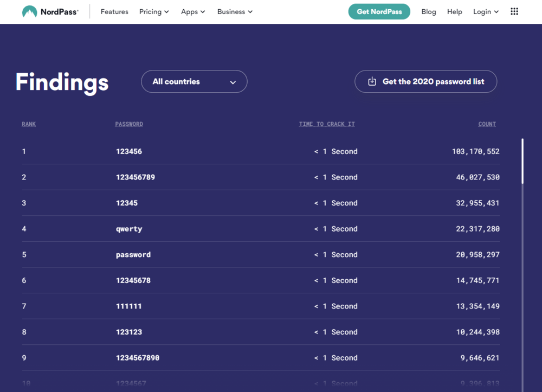Expand the Apps dropdown menu
This screenshot has width=542, height=392.
pos(193,11)
